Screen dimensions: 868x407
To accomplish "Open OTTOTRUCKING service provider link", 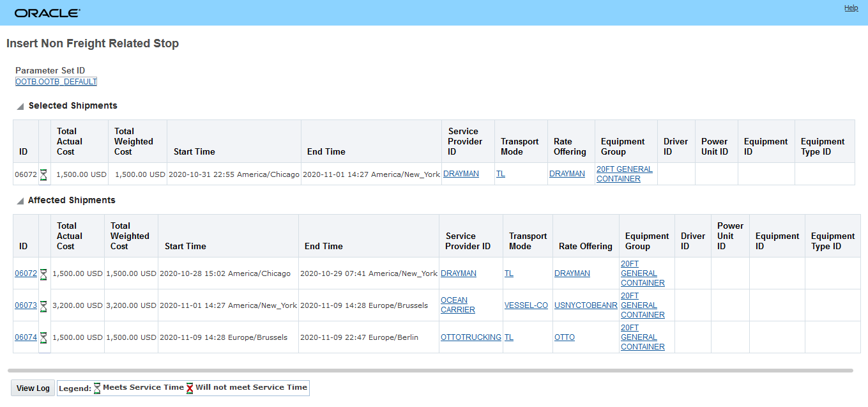I will [471, 337].
